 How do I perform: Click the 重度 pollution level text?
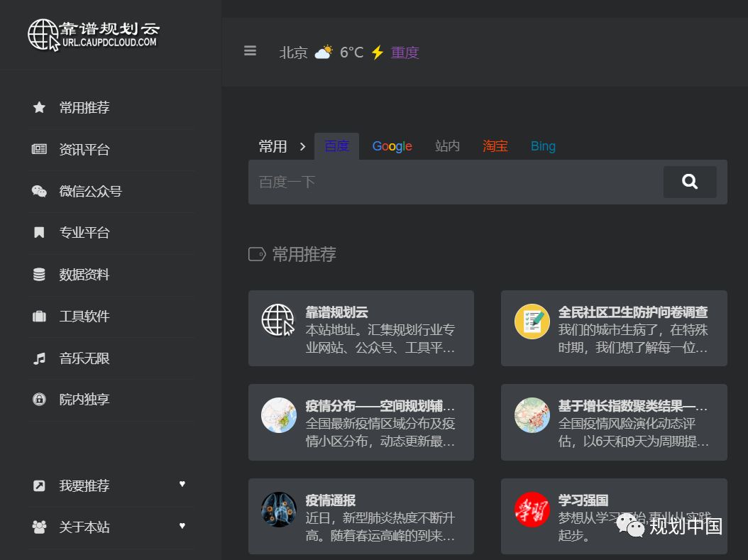click(405, 52)
